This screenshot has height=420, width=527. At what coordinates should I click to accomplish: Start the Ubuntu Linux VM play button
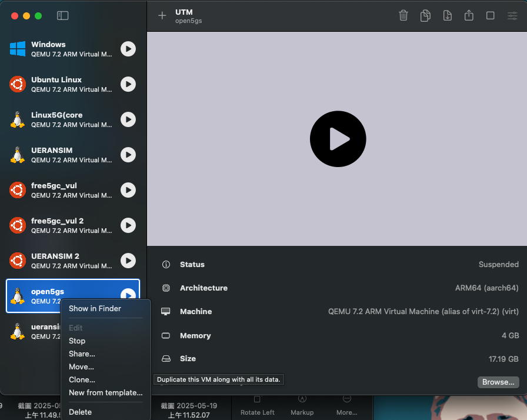128,84
